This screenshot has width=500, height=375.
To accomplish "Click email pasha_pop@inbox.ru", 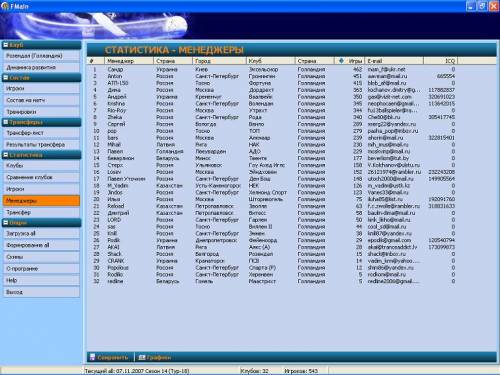I will (x=393, y=131).
